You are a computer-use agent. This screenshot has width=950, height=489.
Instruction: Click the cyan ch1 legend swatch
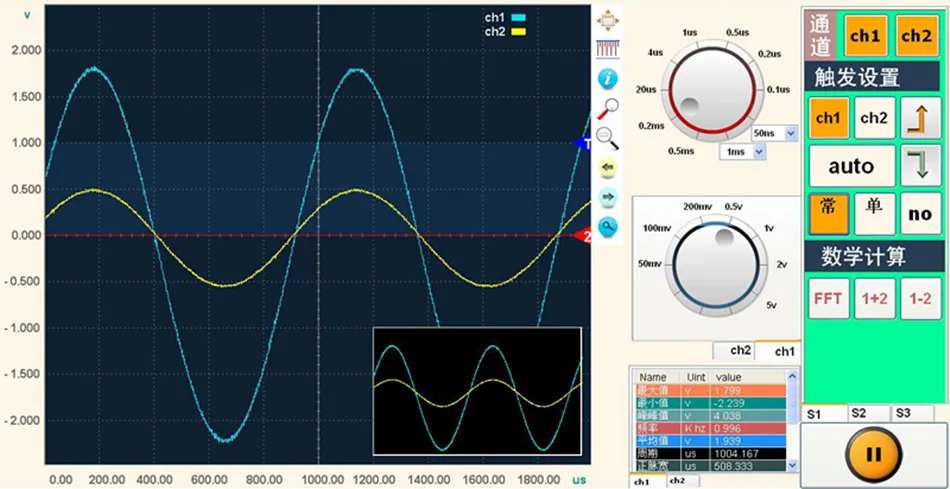520,18
